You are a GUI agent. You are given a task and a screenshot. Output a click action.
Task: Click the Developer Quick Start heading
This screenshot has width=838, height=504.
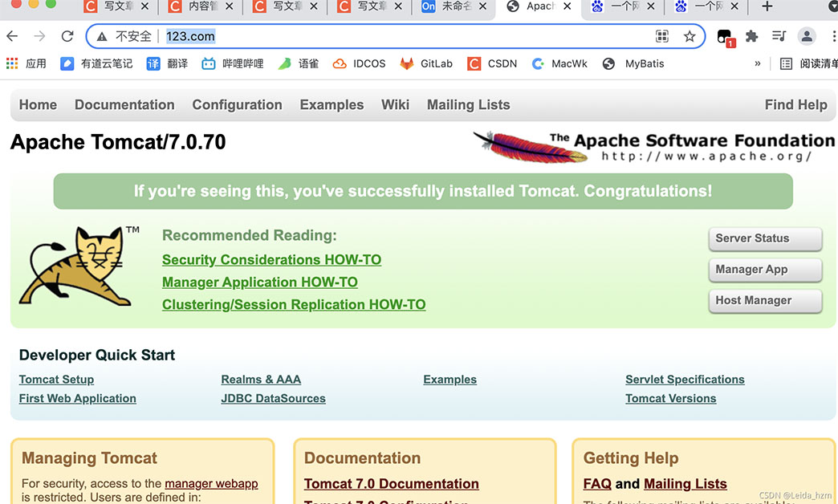[x=97, y=355]
